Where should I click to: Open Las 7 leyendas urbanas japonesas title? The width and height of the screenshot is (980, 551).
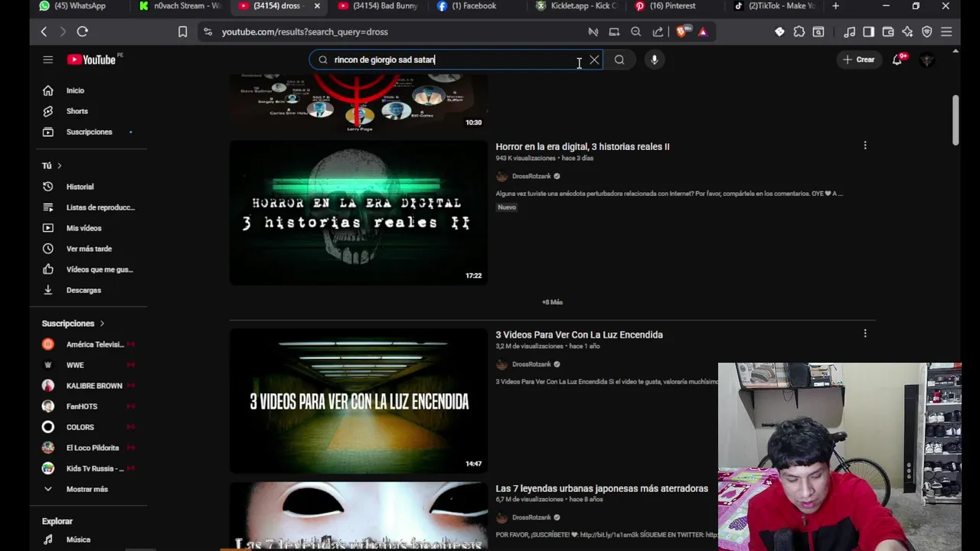[x=602, y=488]
